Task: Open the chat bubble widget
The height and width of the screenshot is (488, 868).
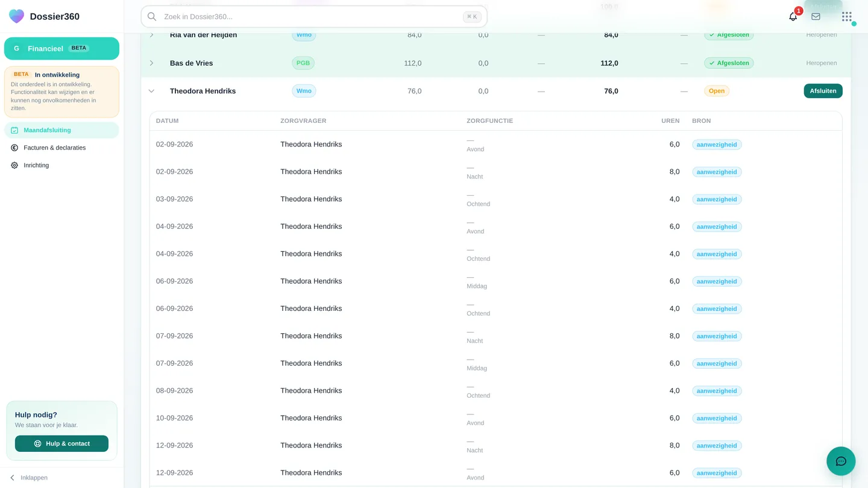Action: coord(841,461)
